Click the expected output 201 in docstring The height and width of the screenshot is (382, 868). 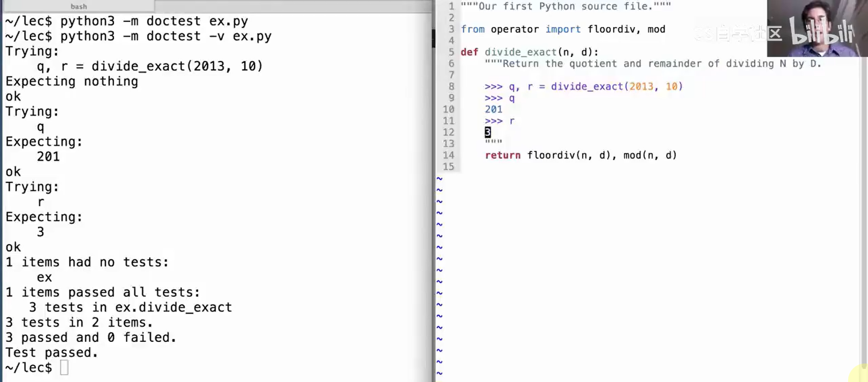tap(493, 109)
